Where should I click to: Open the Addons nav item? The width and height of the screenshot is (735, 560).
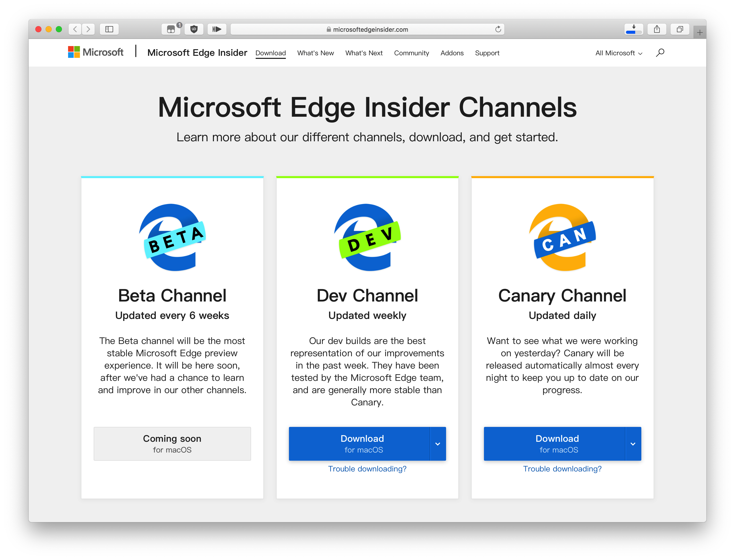click(x=452, y=53)
